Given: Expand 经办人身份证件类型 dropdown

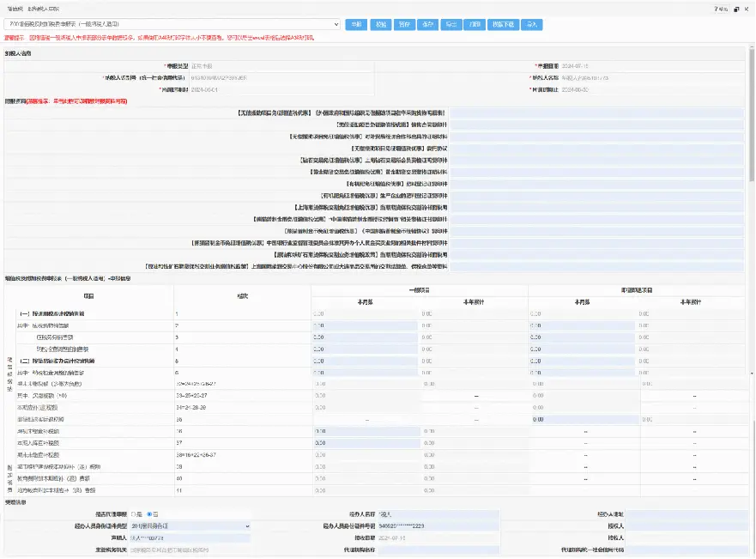Looking at the screenshot, I should (x=189, y=526).
